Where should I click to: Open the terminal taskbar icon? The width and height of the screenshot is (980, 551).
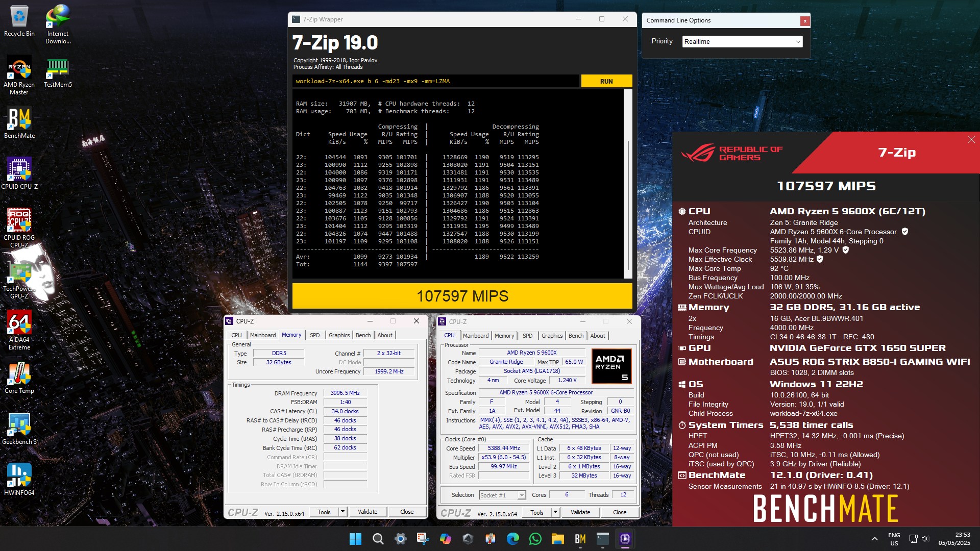(602, 539)
